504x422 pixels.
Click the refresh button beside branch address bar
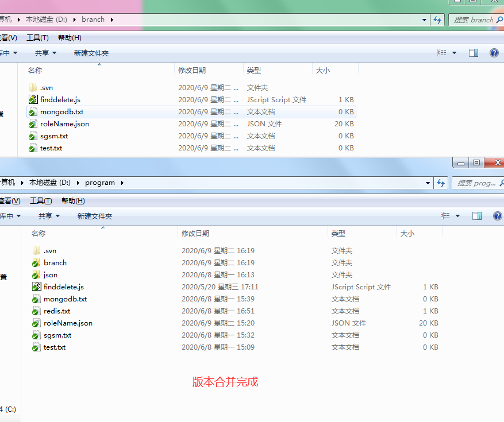tap(437, 20)
